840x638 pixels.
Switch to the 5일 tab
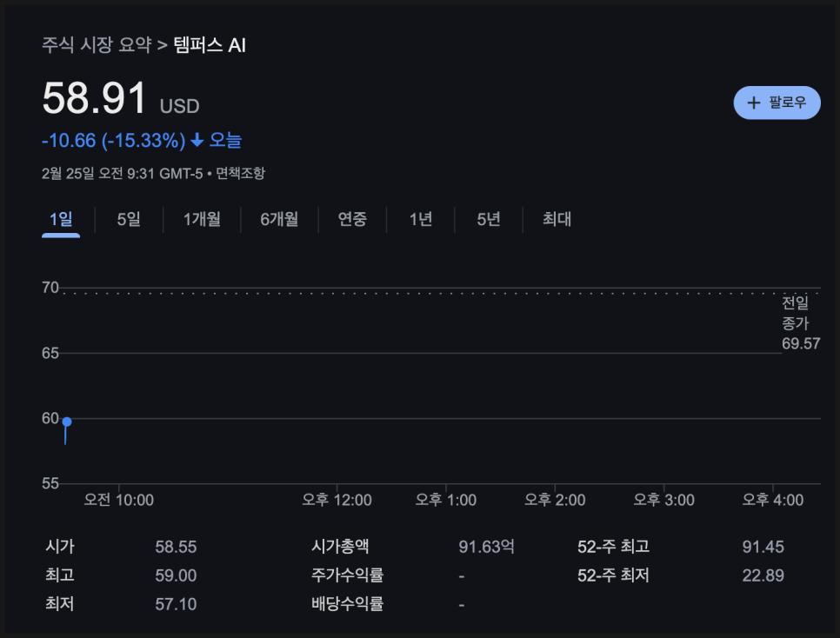[129, 219]
